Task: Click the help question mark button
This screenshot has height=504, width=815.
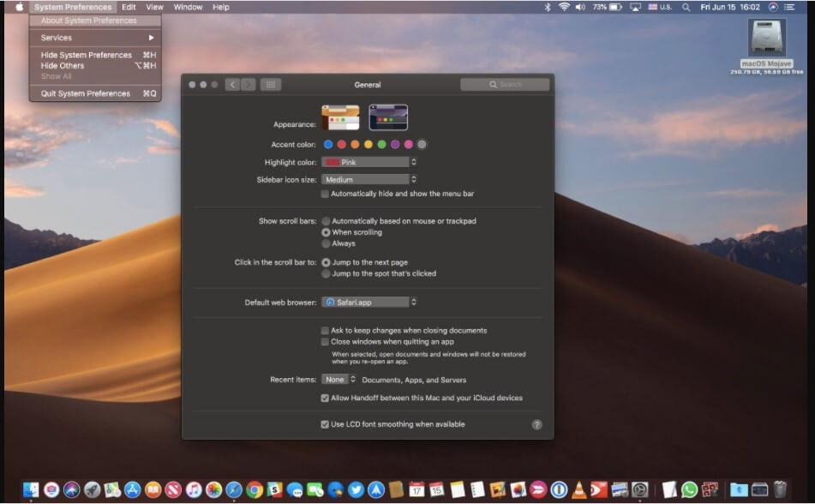Action: coord(536,424)
